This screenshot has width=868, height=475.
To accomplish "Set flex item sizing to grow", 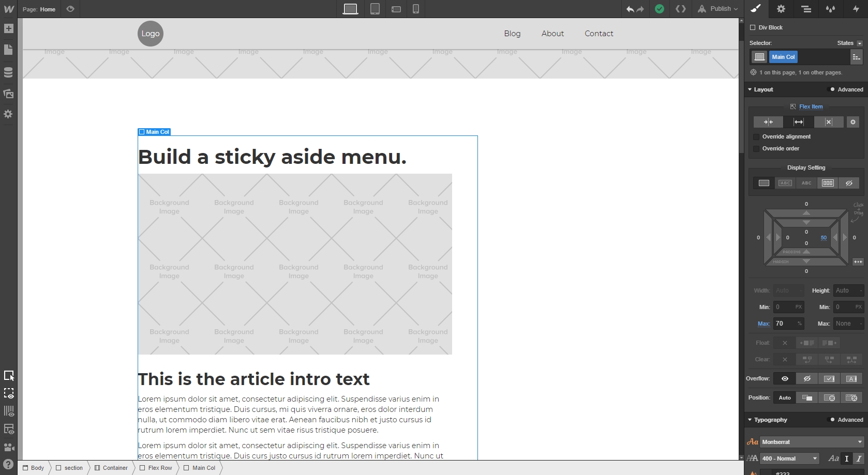I will (799, 122).
